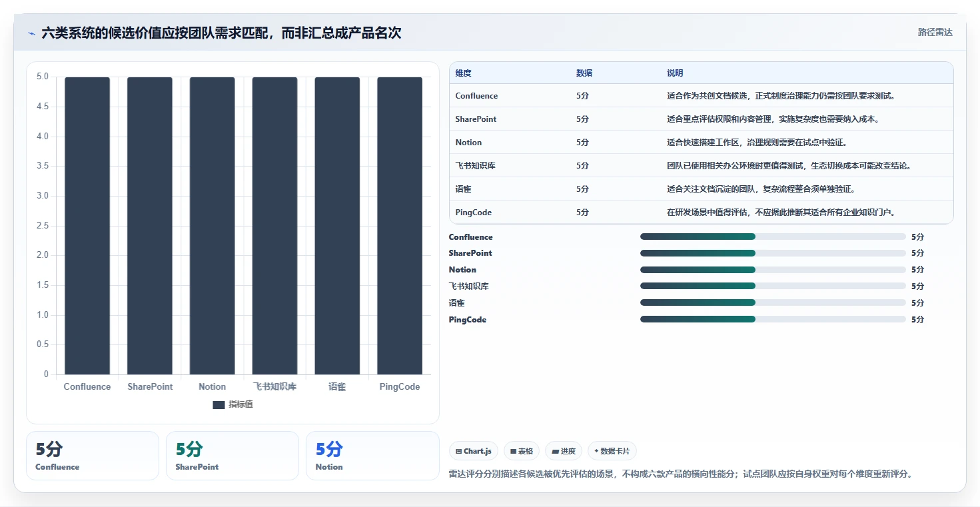Click the title 六类系统的候选价值应按团队需求匹配
Screen dimensions: 980x507
(221, 33)
